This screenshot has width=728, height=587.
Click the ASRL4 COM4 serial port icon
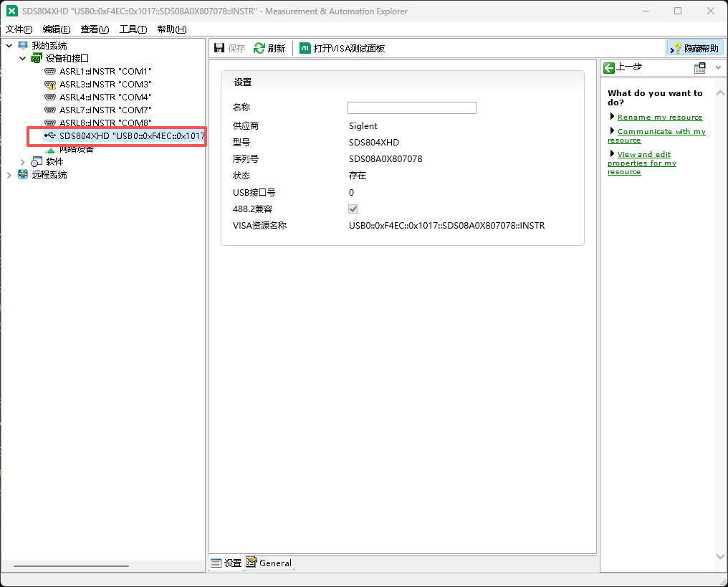pyautogui.click(x=50, y=97)
